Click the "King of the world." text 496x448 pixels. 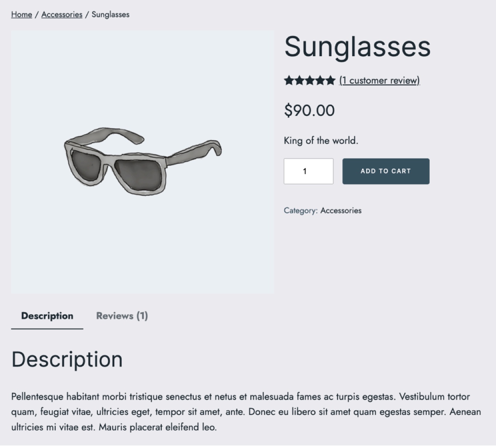321,140
